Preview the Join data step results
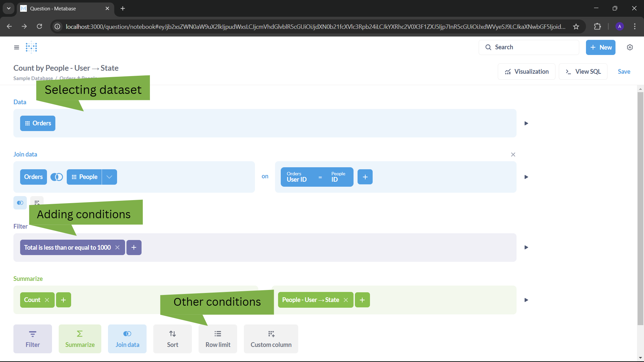The image size is (644, 362). click(x=526, y=177)
